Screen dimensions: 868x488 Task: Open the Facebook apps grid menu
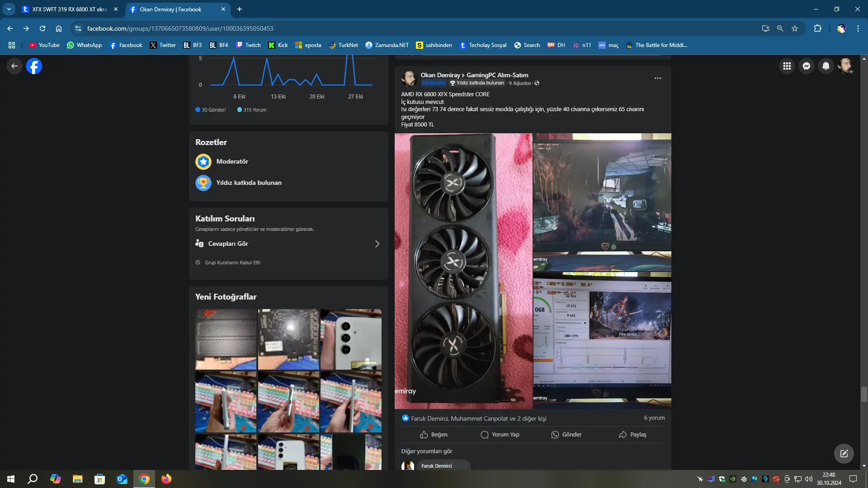coord(787,66)
